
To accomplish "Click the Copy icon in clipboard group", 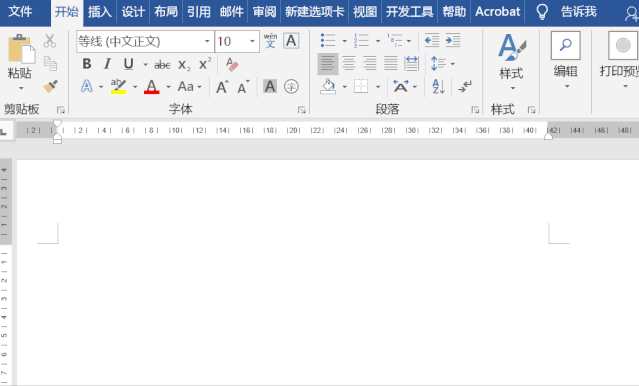I will pos(51,63).
